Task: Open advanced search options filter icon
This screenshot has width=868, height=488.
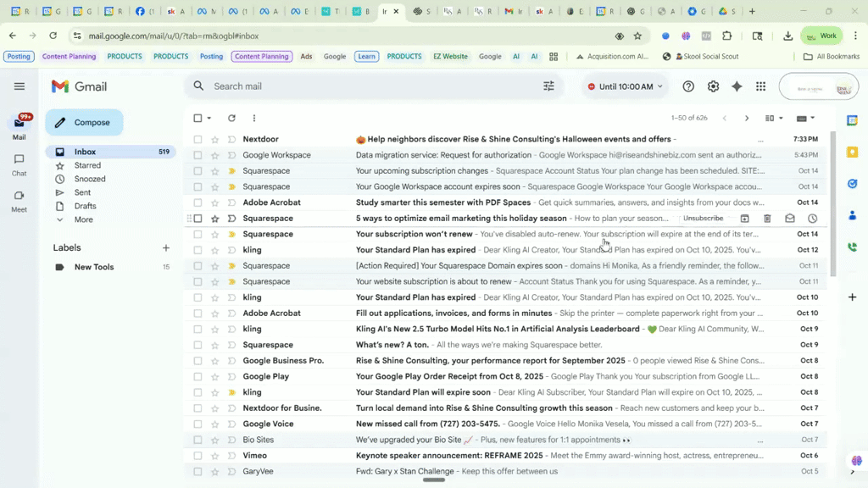Action: click(548, 86)
